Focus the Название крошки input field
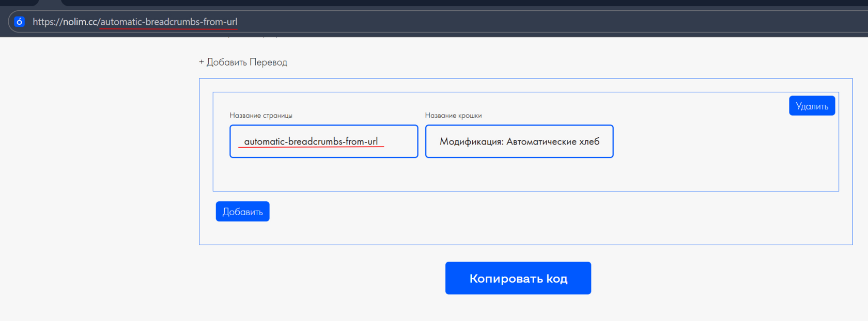Viewport: 868px width, 321px height. tap(519, 141)
